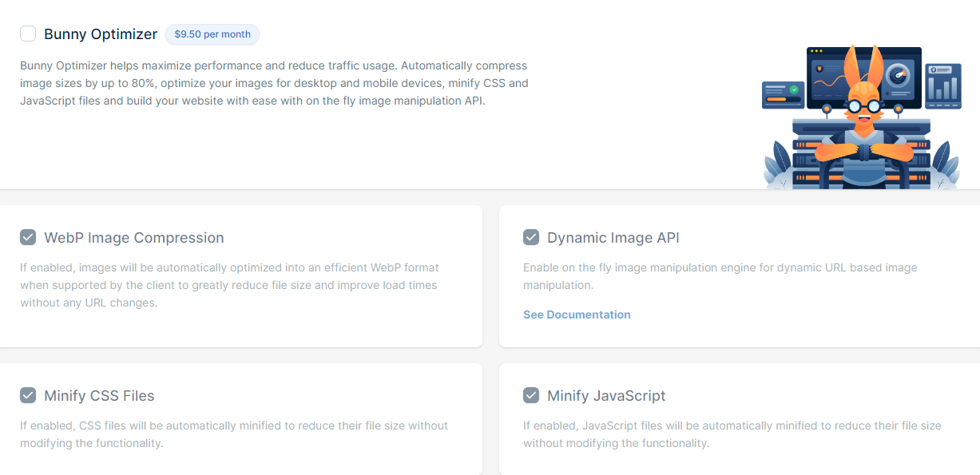The width and height of the screenshot is (980, 475).
Task: Click the shield icon on the monitor
Action: 820,70
